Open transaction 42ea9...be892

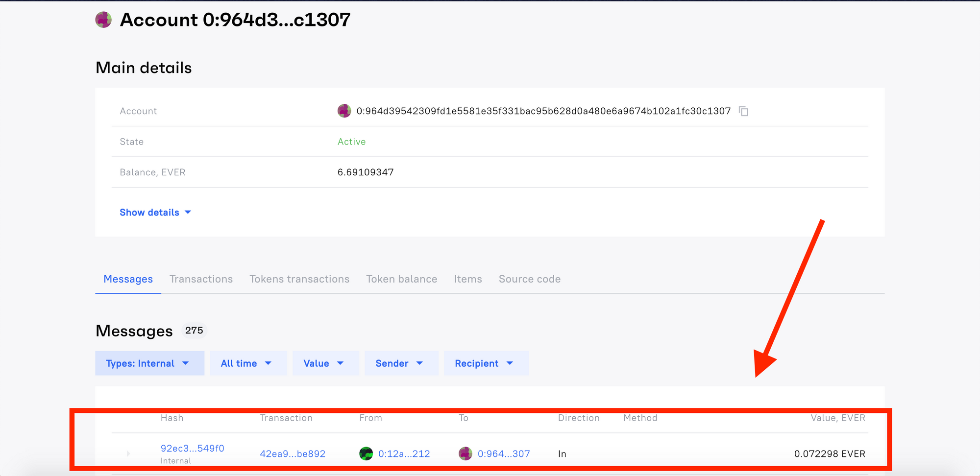click(x=293, y=454)
